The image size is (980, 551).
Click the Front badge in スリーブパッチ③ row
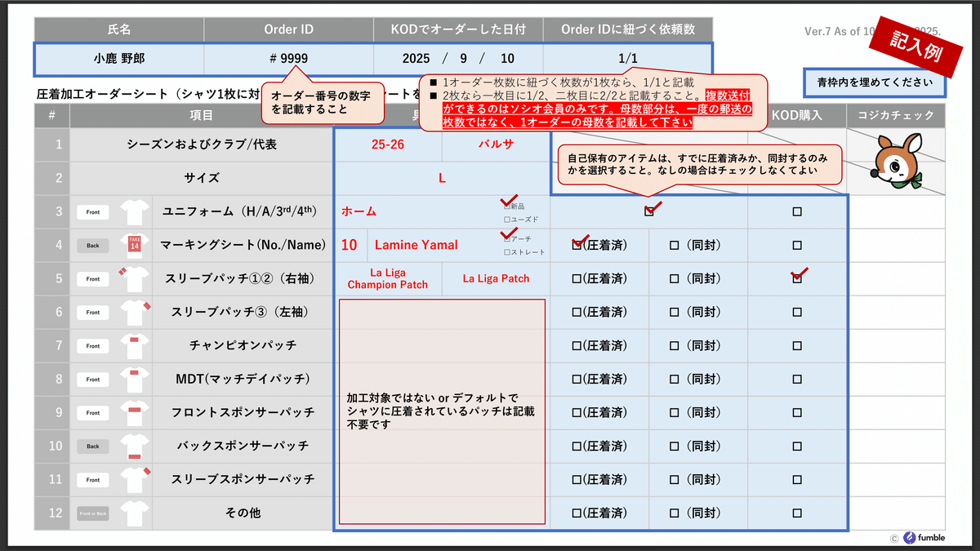pyautogui.click(x=93, y=313)
